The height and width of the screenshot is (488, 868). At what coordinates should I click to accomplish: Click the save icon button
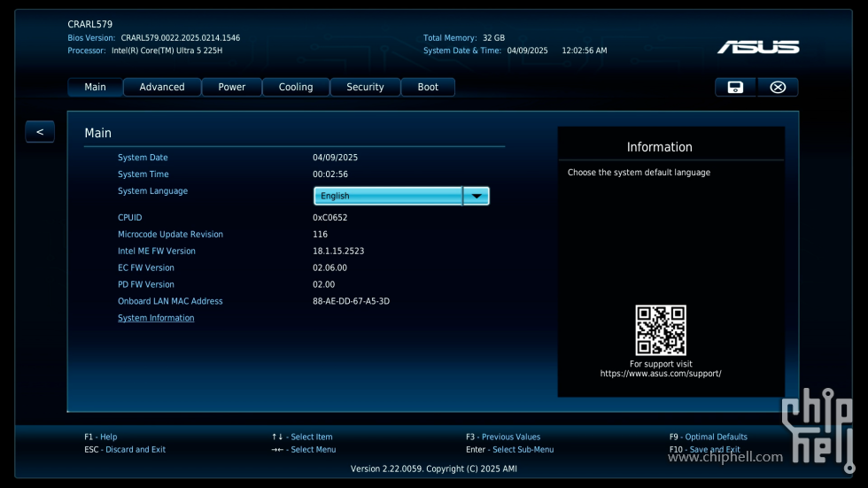(735, 88)
